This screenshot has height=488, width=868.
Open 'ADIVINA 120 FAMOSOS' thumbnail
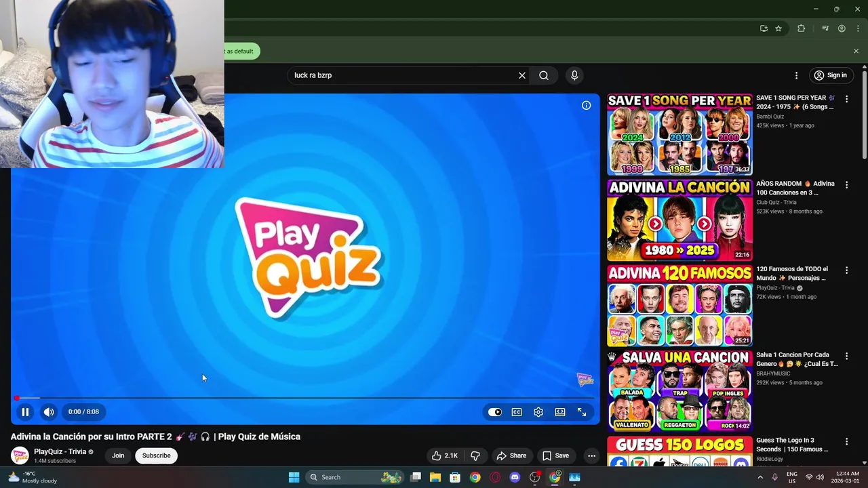(x=679, y=306)
